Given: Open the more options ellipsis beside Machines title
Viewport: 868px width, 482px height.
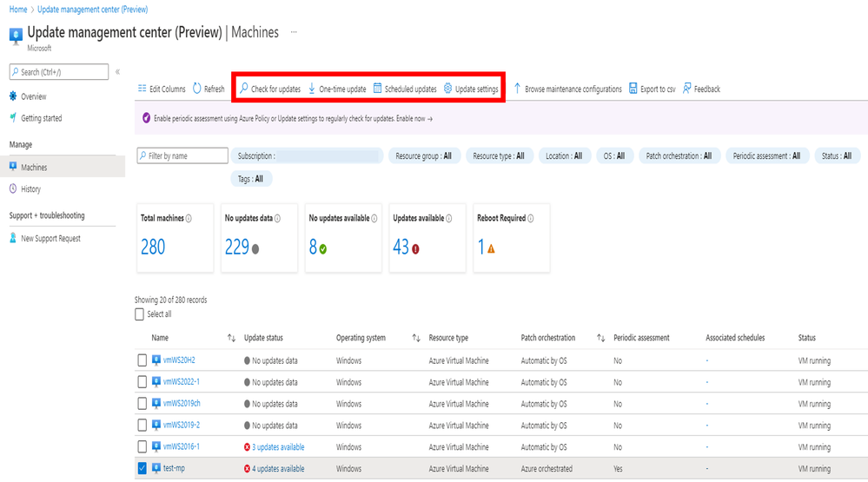Looking at the screenshot, I should [x=294, y=32].
